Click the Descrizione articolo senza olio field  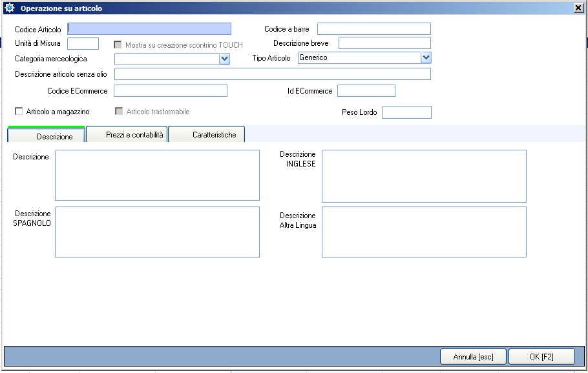tap(272, 74)
